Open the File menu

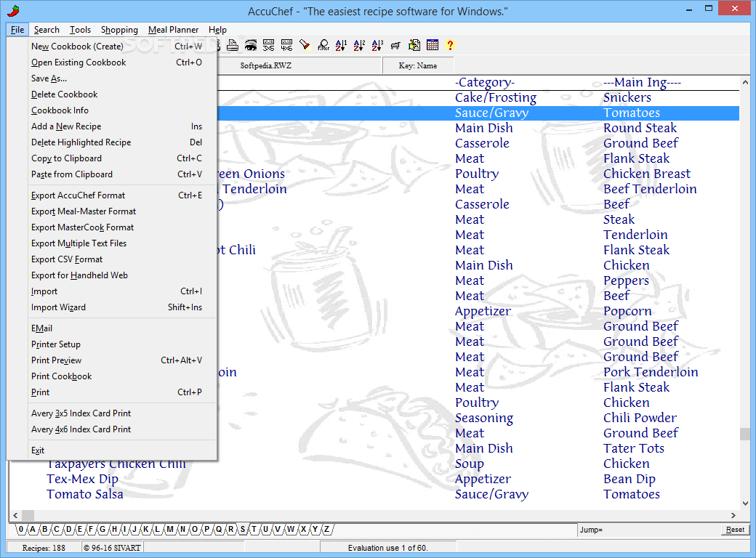[17, 29]
